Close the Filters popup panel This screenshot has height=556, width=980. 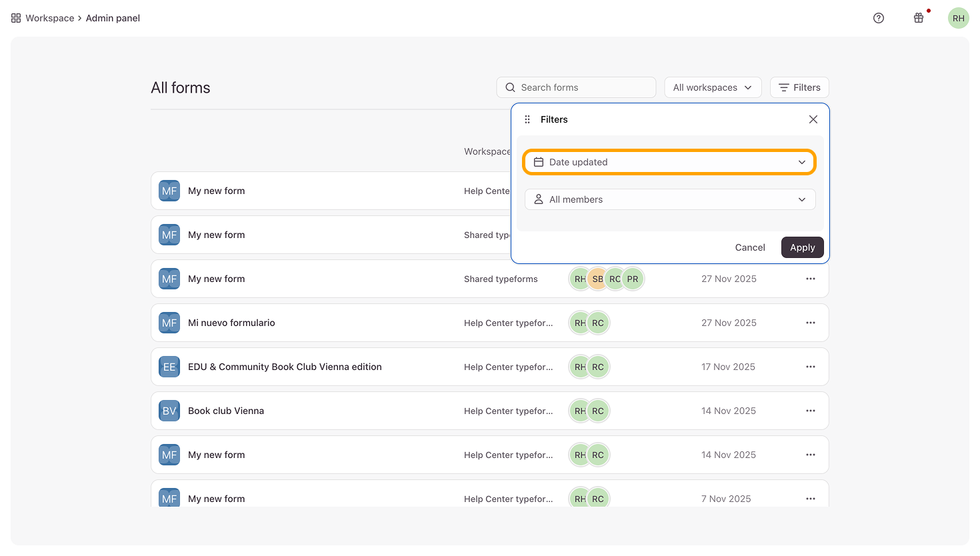pyautogui.click(x=813, y=119)
